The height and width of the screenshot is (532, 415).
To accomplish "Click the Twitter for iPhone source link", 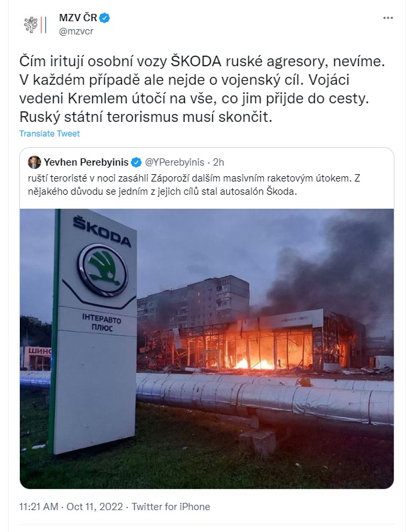I will 171,507.
